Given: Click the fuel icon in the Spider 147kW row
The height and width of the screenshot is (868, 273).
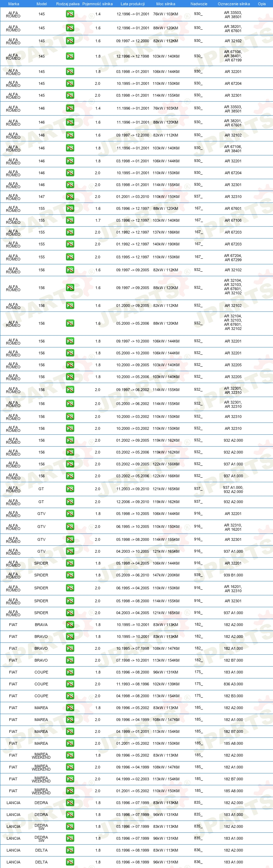Looking at the screenshot, I should 70,575.
